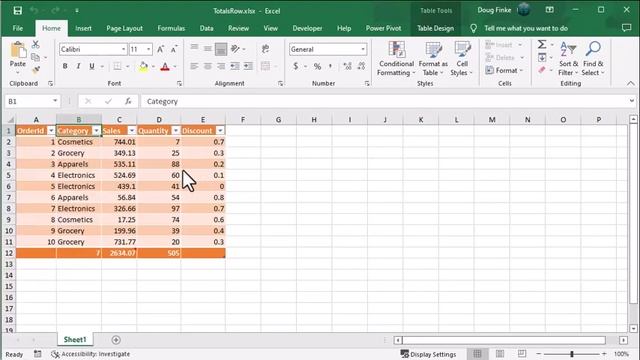Toggle Bold formatting
The image size is (640, 360).
click(65, 66)
